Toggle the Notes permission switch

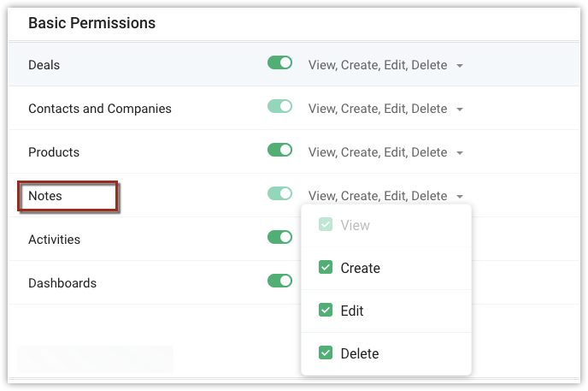(279, 194)
